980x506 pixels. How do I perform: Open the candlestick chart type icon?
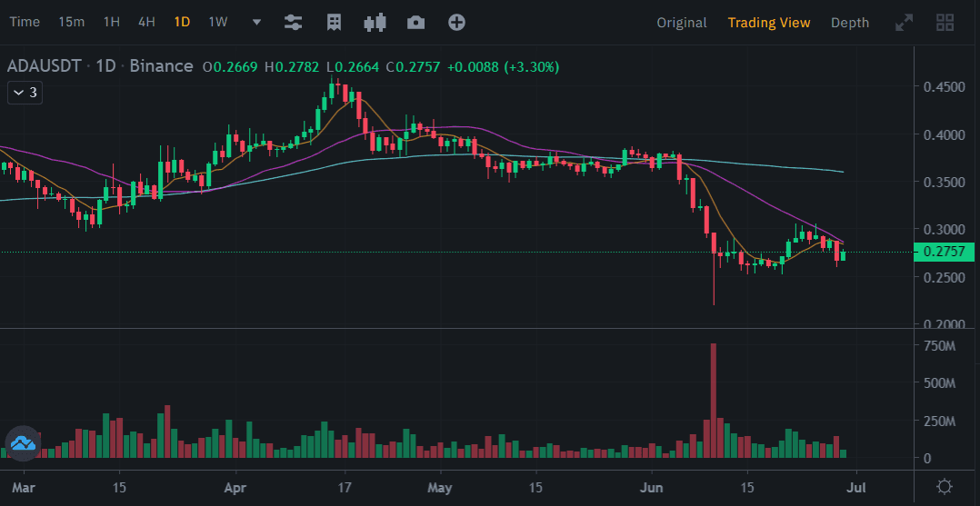[375, 23]
